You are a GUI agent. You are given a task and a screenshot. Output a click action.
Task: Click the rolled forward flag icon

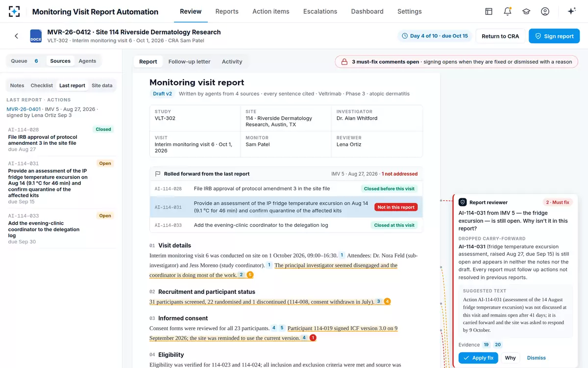point(158,174)
